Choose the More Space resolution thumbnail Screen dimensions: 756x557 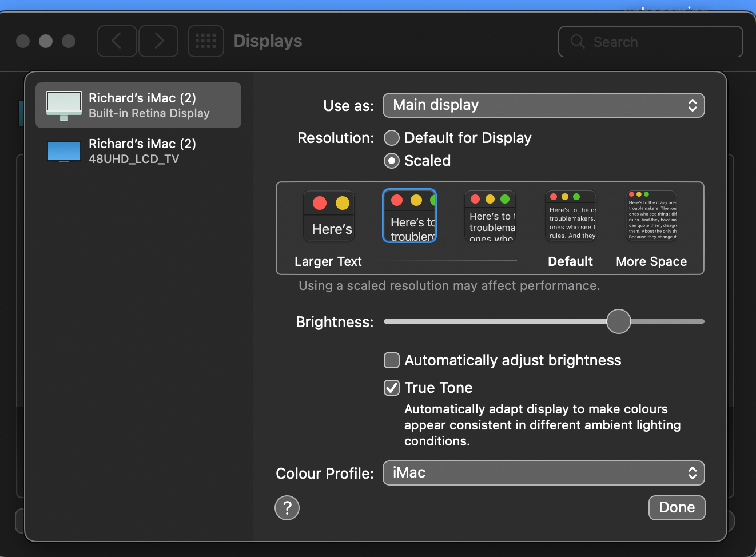(x=651, y=216)
